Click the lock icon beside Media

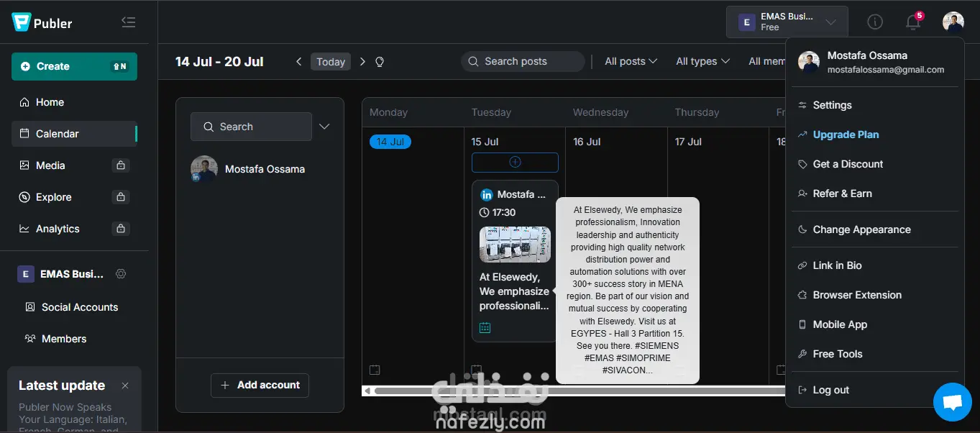click(x=121, y=165)
